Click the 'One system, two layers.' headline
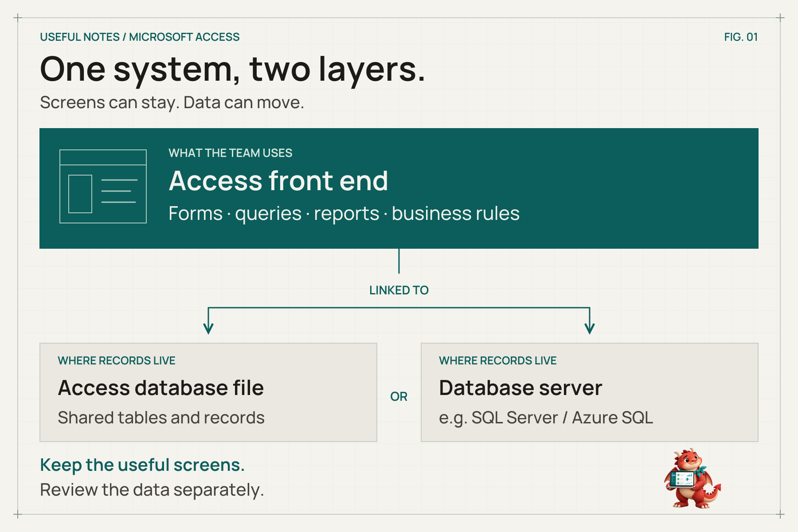 tap(233, 69)
